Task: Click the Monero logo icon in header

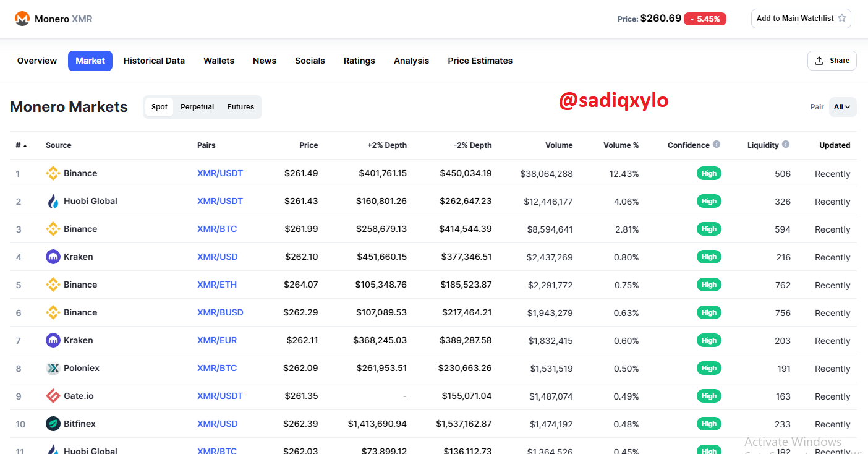Action: (x=22, y=19)
